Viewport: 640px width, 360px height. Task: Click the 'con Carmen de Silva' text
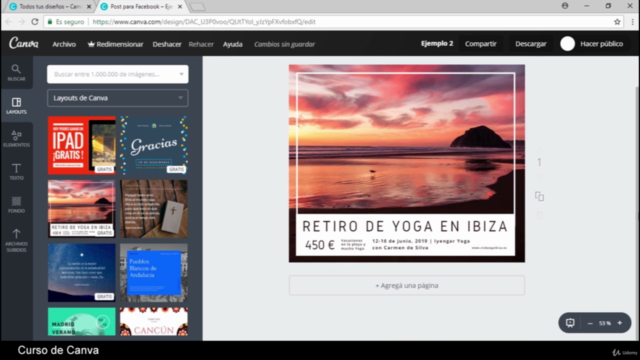(x=400, y=248)
